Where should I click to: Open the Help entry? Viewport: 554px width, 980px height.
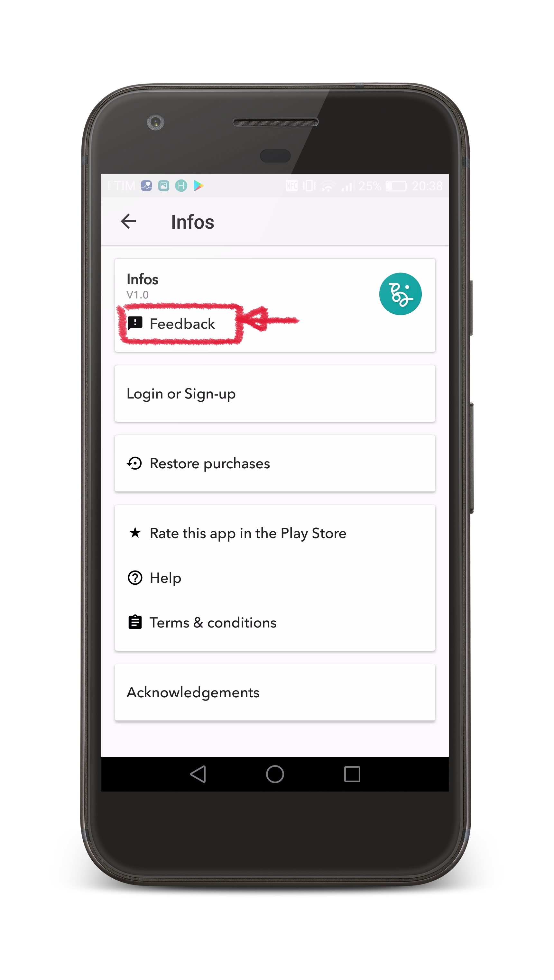(x=154, y=578)
